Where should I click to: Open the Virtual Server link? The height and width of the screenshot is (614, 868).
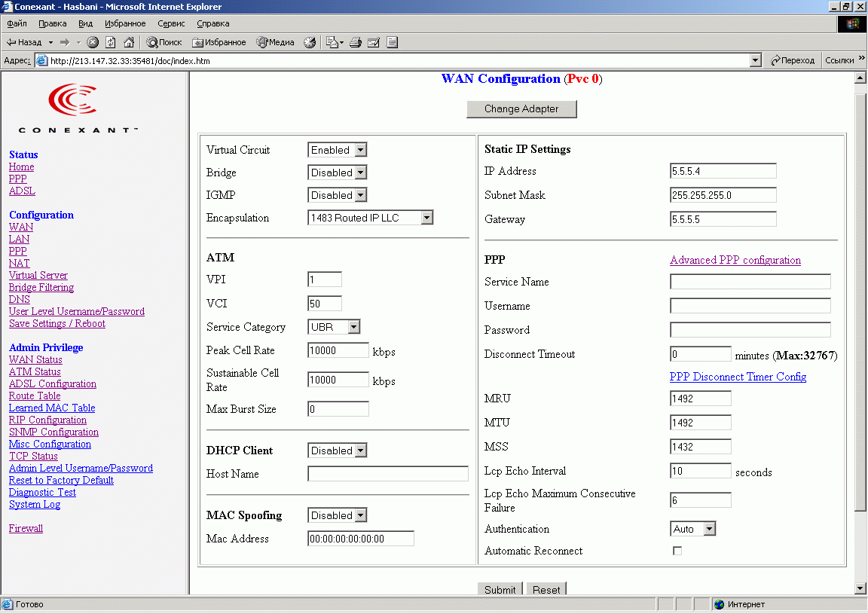click(38, 275)
